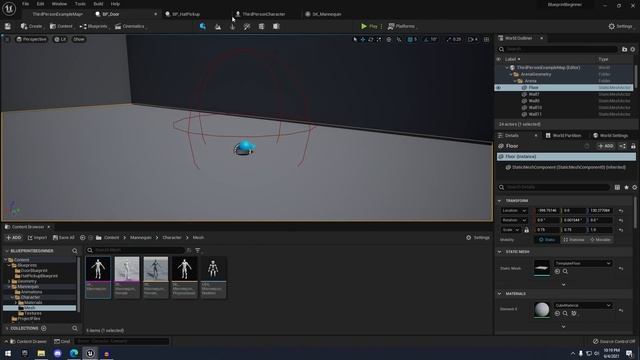Click the Details property matrix grid icon
This screenshot has width=640, height=360.
(617, 187)
